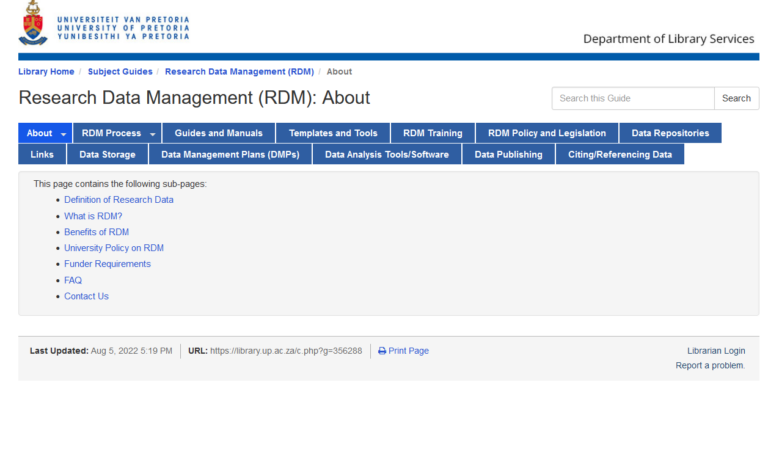Screen dimensions: 768x471
Task: Go to Library Home breadcrumb
Action: (46, 72)
